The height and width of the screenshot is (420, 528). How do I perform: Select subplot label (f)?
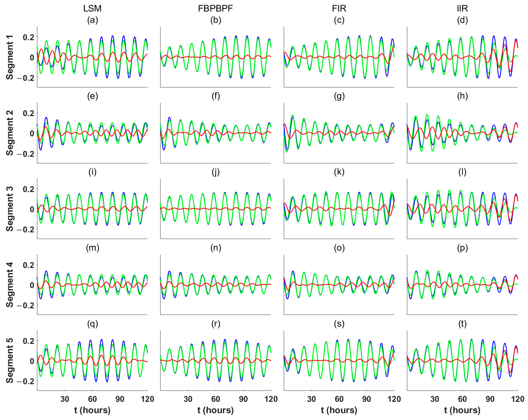(x=216, y=96)
